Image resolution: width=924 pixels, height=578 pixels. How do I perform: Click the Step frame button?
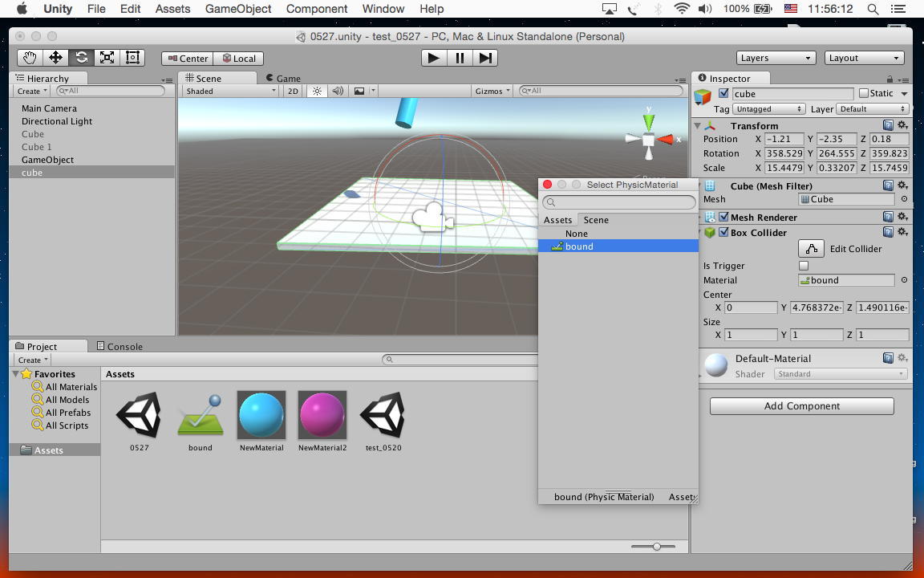click(x=485, y=58)
